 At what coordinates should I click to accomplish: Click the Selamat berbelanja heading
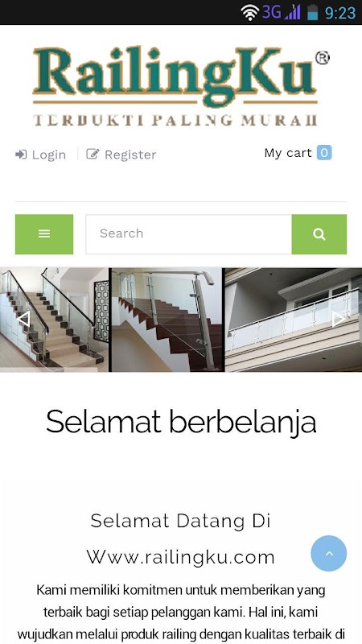[x=181, y=422]
